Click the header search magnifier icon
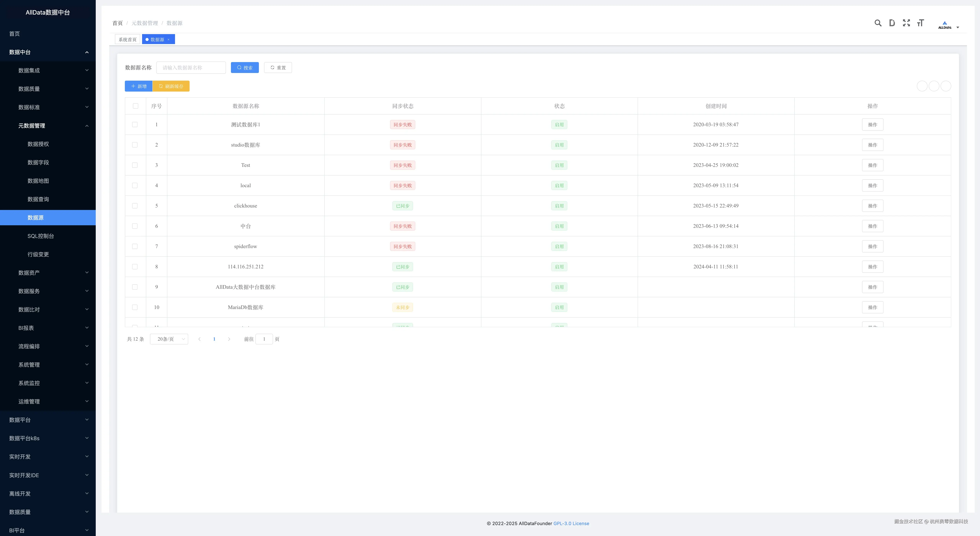Viewport: 980px width, 536px height. (x=878, y=23)
